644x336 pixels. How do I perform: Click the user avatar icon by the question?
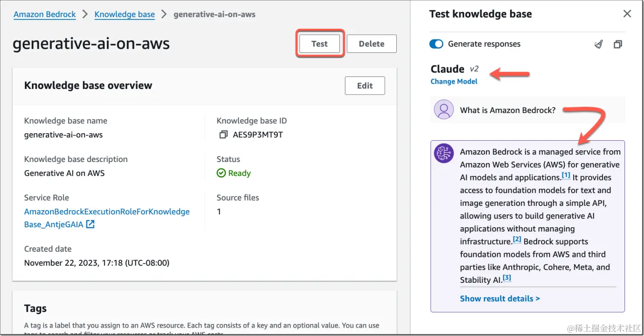pyautogui.click(x=444, y=110)
